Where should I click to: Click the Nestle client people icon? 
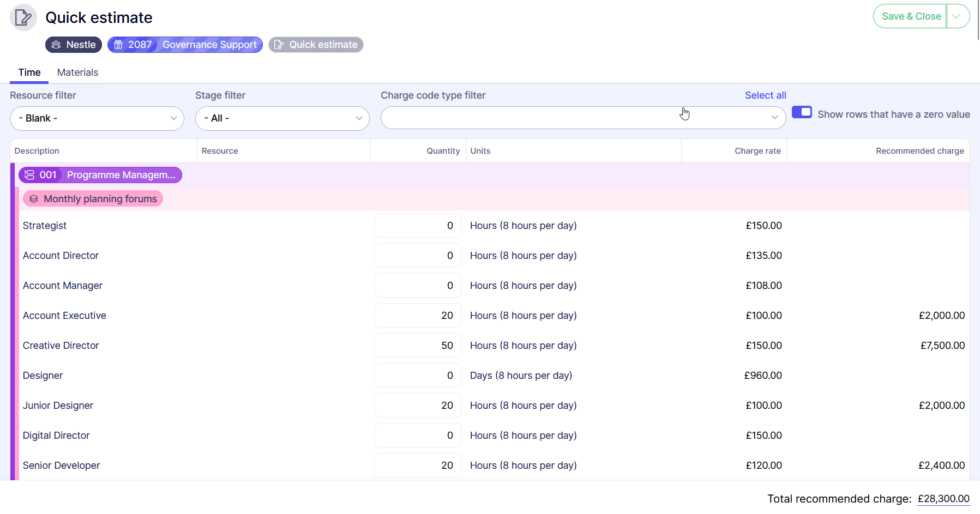[x=56, y=45]
